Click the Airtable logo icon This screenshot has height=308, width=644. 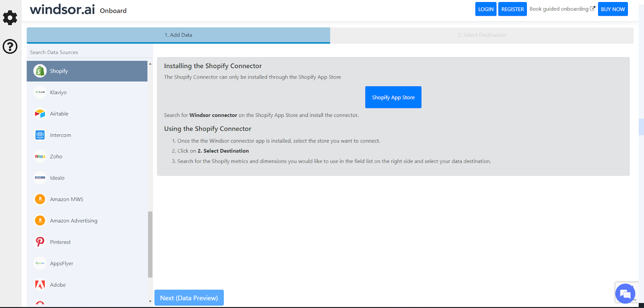point(40,114)
